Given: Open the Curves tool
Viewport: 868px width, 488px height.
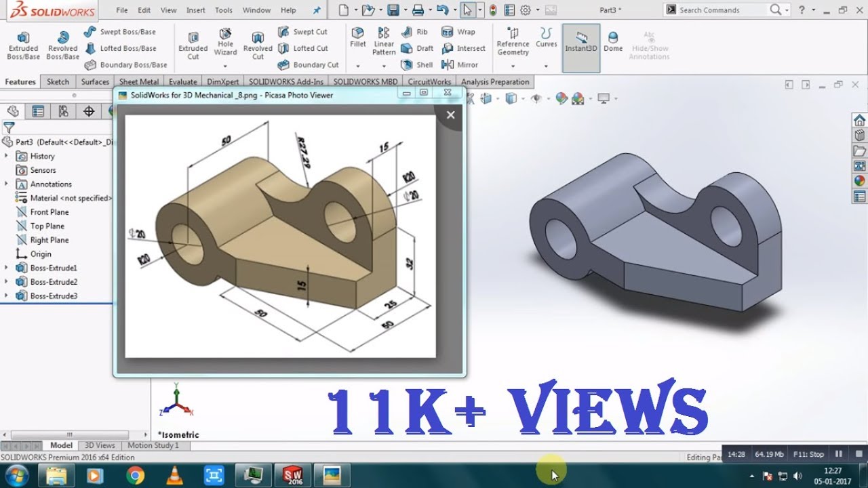Looking at the screenshot, I should [546, 37].
